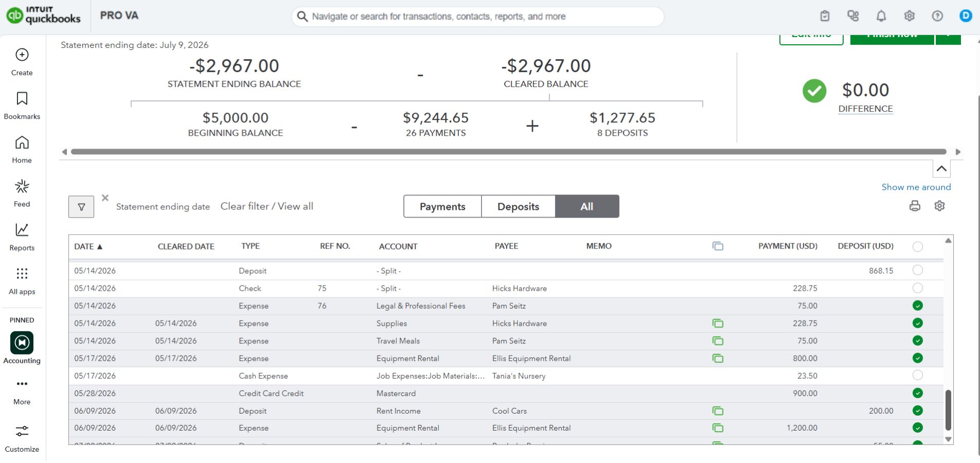980x463 pixels.
Task: Print the reconciliation list
Action: point(915,206)
